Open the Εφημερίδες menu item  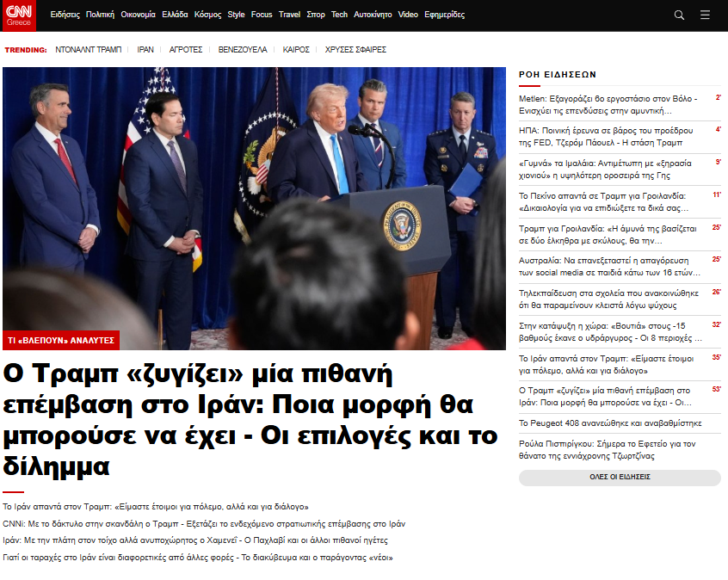click(444, 15)
